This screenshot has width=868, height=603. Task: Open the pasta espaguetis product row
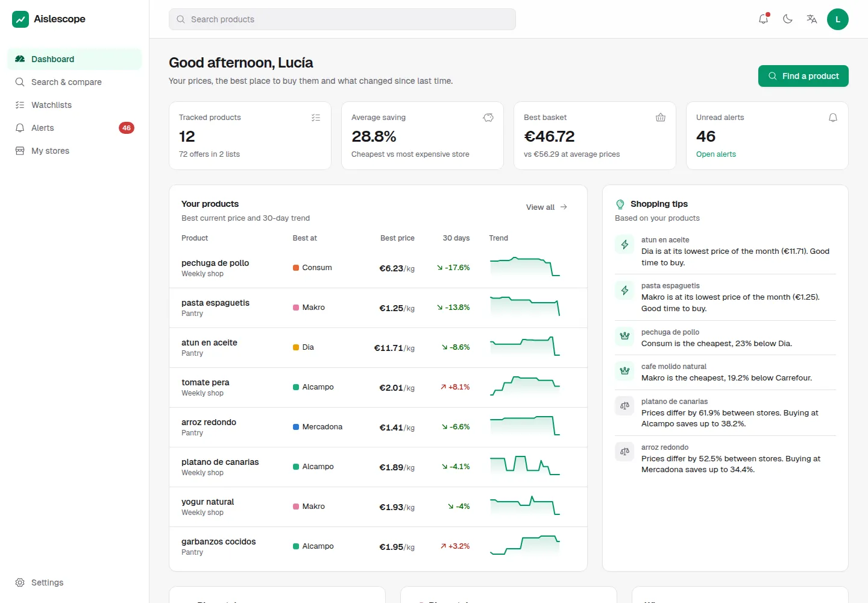point(379,308)
